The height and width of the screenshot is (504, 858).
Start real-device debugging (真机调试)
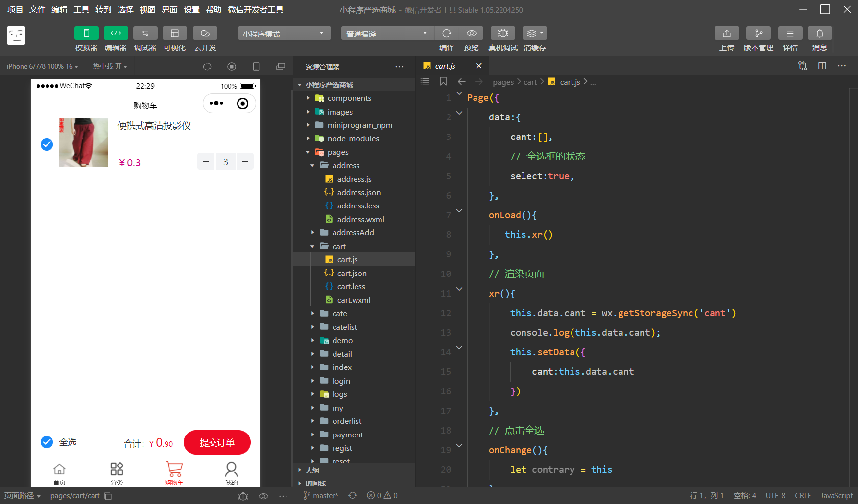(503, 33)
